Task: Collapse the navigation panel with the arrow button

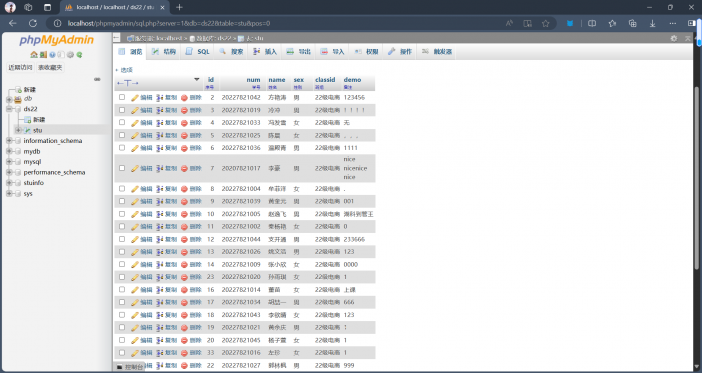Action: tap(116, 38)
